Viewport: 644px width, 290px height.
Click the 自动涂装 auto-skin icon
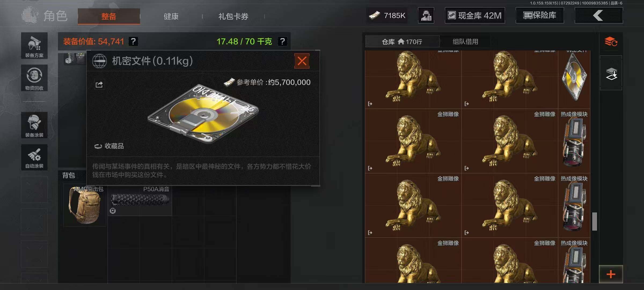pos(34,157)
